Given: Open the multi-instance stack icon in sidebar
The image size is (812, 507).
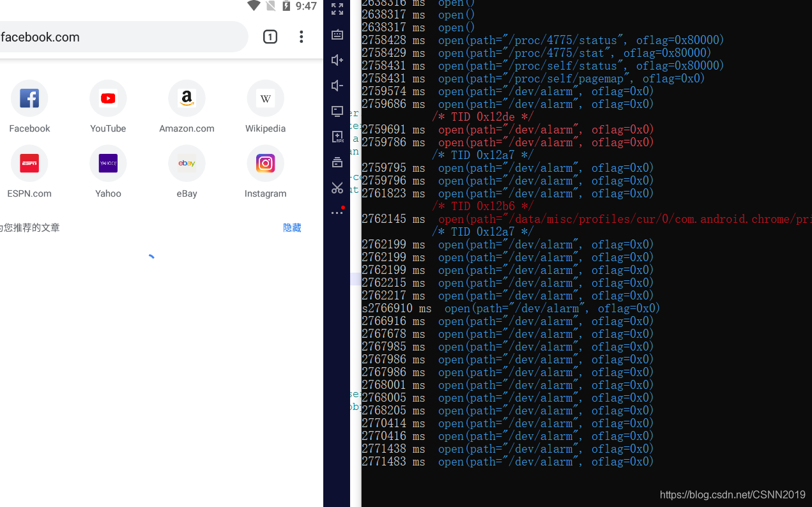Looking at the screenshot, I should [337, 162].
